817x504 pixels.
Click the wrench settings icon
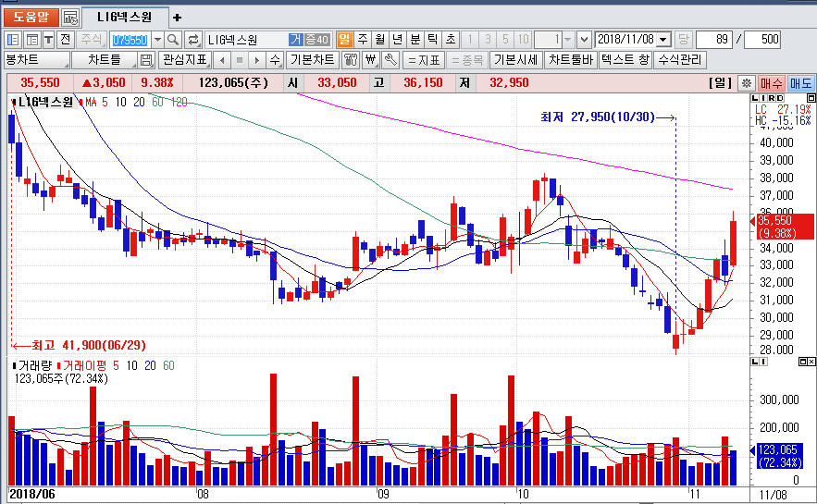[390, 60]
